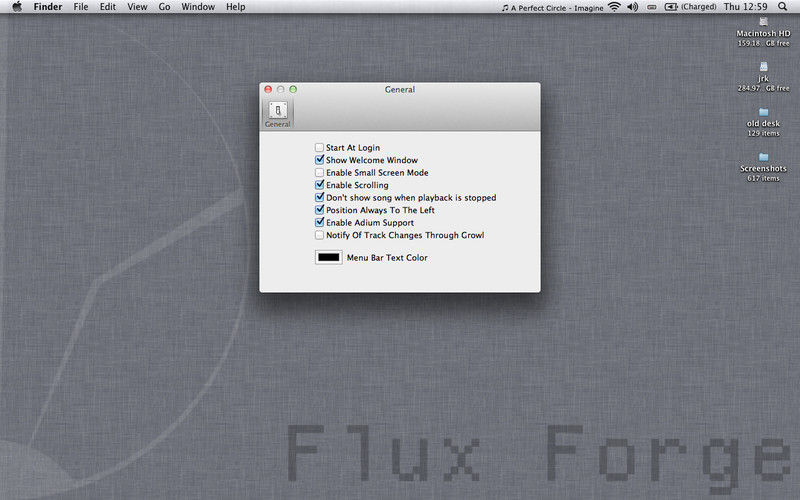
Task: Select the Screenshots folder on desktop
Action: click(x=763, y=157)
